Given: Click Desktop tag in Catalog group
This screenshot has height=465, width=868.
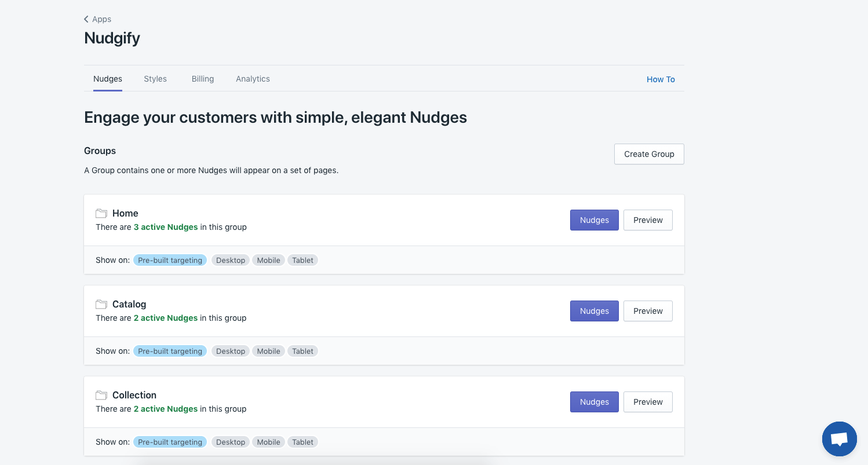Looking at the screenshot, I should click(x=231, y=351).
